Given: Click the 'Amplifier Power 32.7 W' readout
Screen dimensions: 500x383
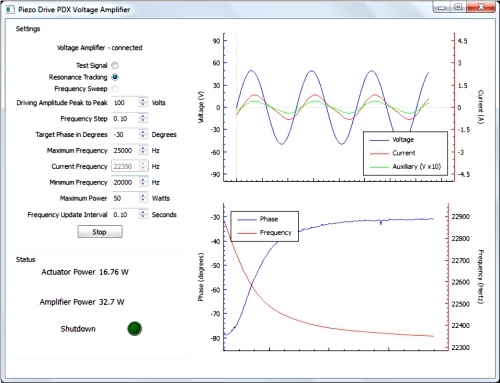Looking at the screenshot, I should 82,302.
